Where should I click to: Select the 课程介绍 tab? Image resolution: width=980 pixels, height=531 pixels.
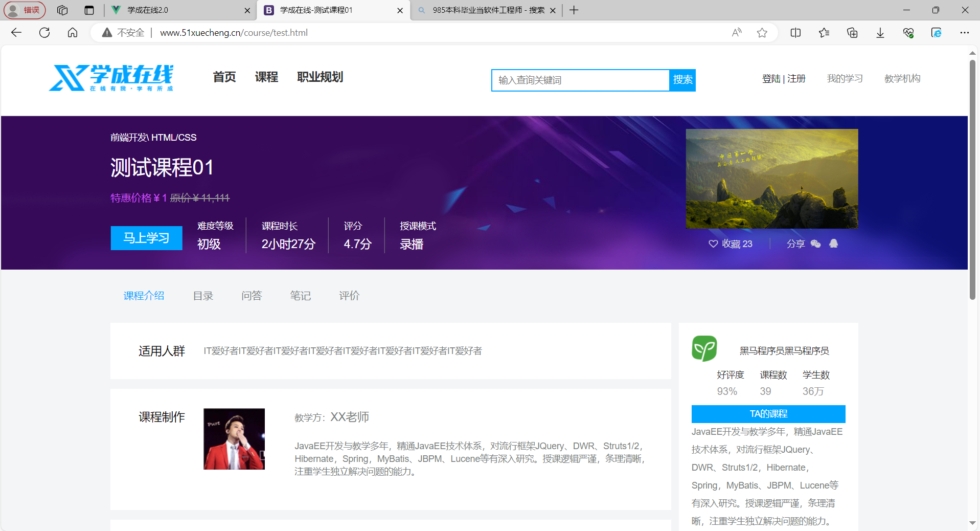[144, 296]
